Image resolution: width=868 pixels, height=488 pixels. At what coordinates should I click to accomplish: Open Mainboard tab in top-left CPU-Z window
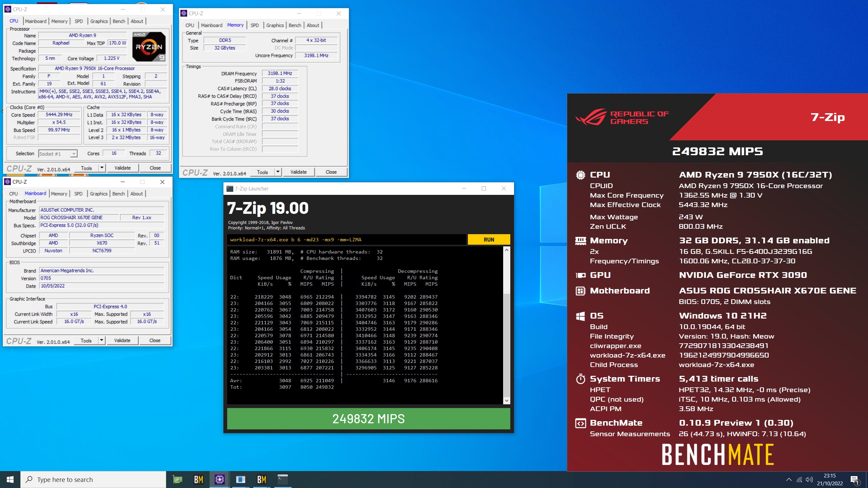point(36,21)
